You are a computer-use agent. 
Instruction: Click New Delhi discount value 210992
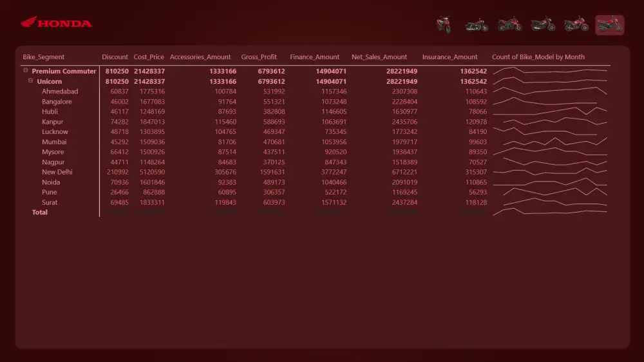click(x=117, y=172)
